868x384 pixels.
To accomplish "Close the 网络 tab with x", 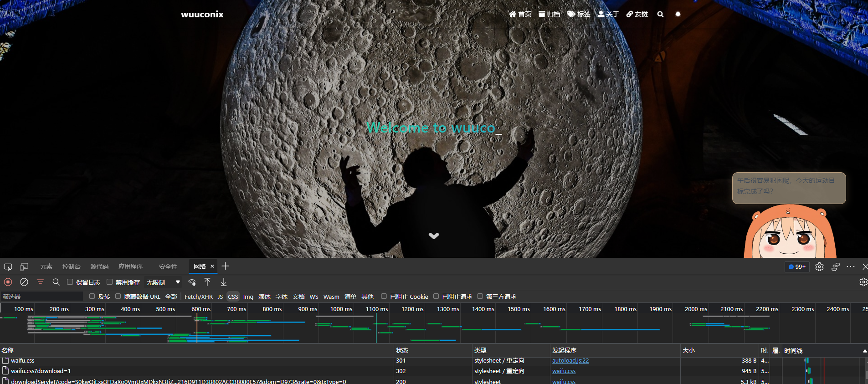I will (212, 266).
